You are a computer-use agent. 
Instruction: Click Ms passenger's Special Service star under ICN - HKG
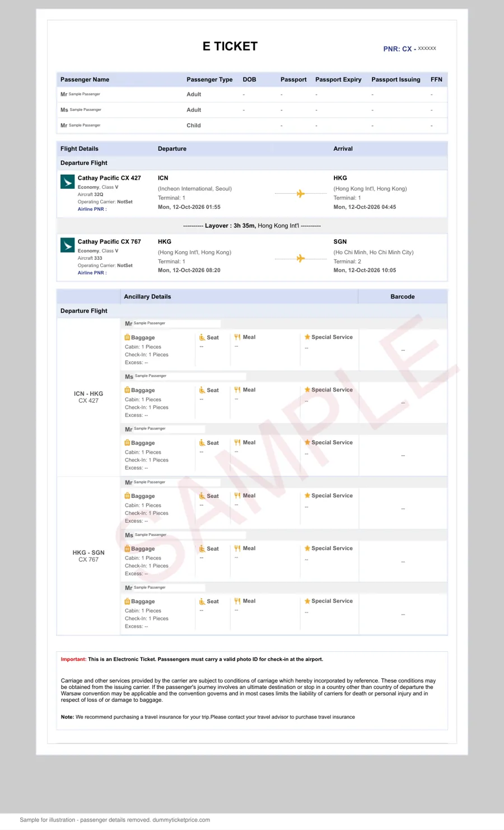tap(307, 390)
